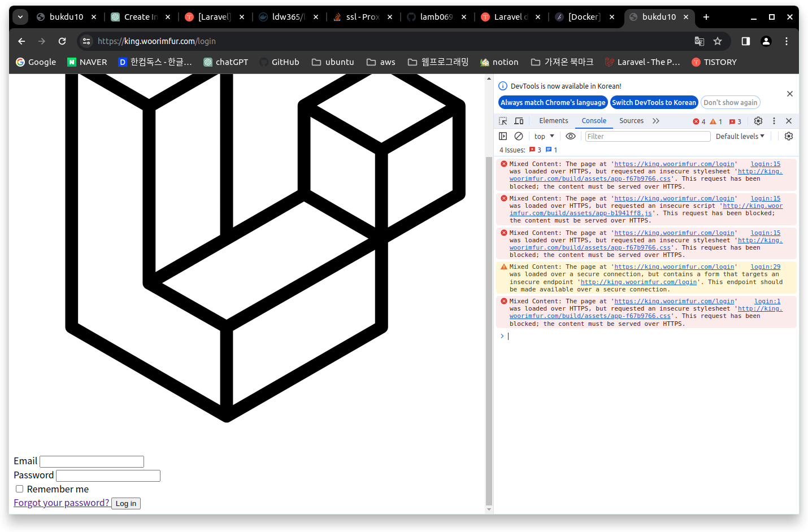Open the notion bookmark
The image size is (808, 532).
click(x=499, y=62)
